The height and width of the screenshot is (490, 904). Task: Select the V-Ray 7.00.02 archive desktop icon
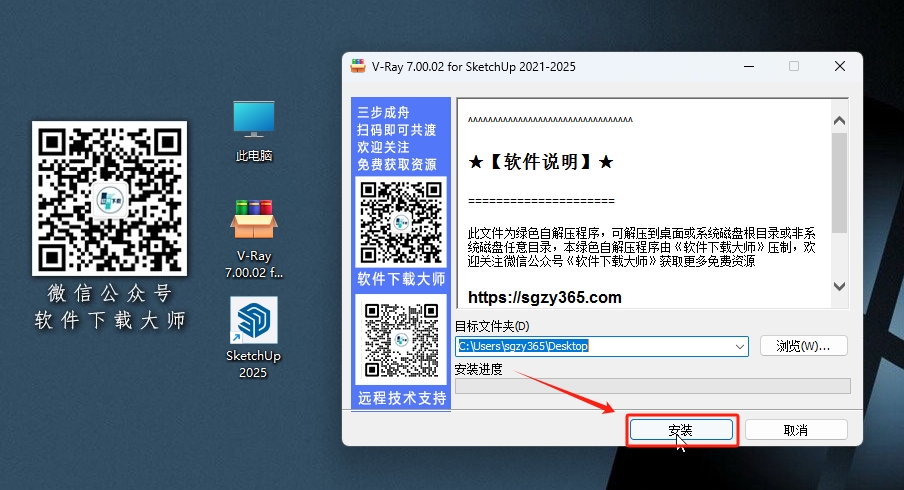coord(254,240)
